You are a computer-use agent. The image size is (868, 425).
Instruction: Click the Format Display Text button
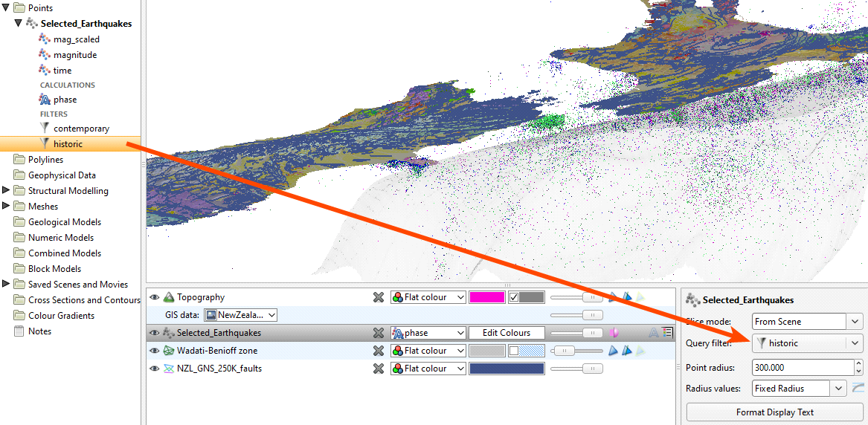pos(774,412)
